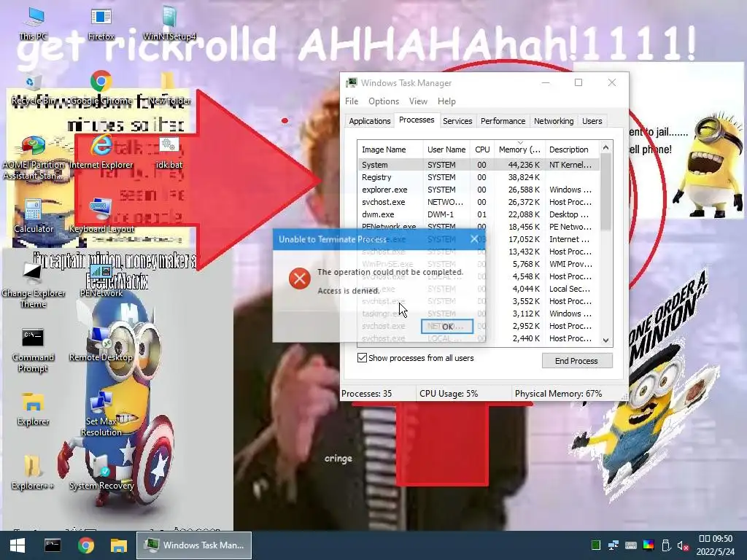Switch to the Services tab
747x560 pixels.
tap(457, 121)
